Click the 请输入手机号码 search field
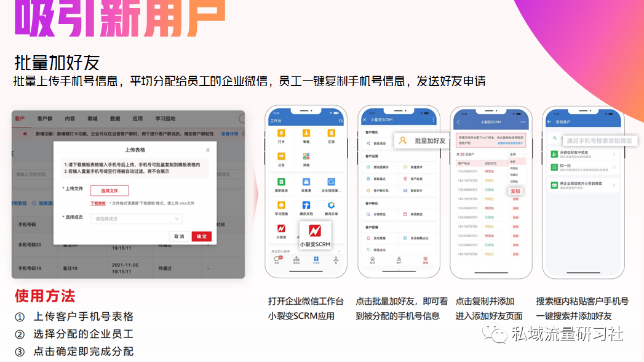The height and width of the screenshot is (362, 644). click(x=32, y=175)
